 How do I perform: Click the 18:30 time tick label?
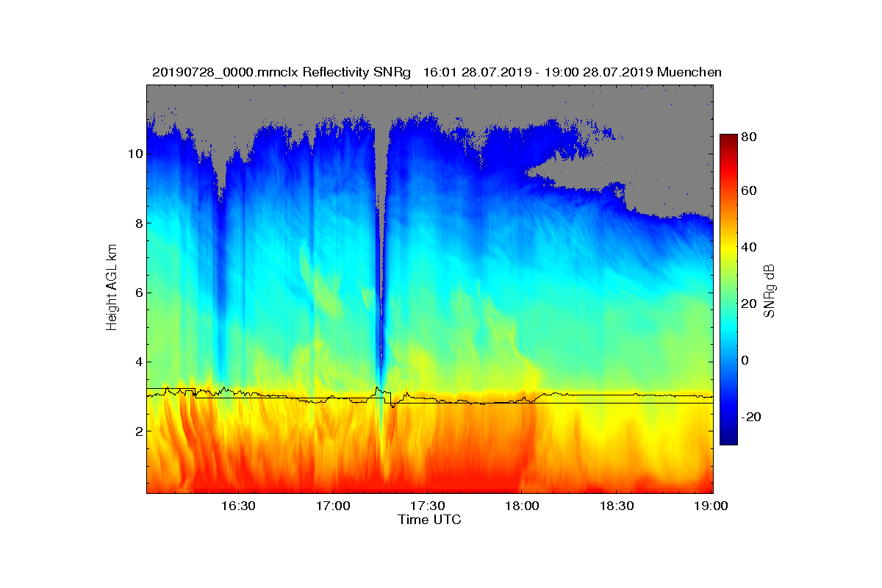coord(617,506)
